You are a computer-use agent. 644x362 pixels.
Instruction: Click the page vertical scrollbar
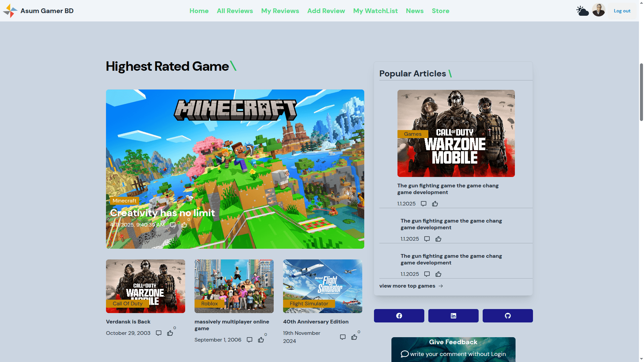[641, 92]
